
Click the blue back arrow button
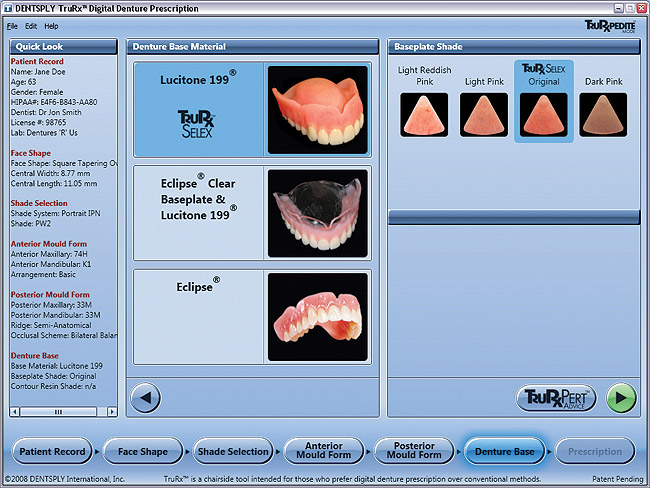(146, 398)
